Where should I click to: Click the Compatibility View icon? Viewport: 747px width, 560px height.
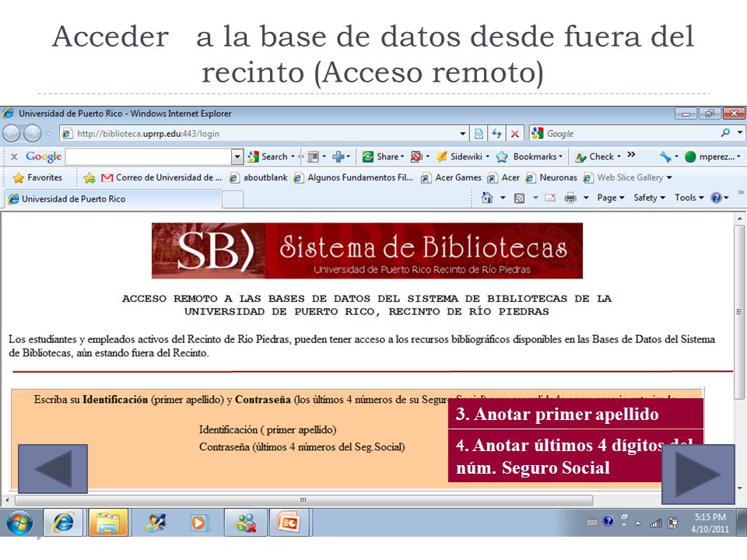[x=479, y=134]
